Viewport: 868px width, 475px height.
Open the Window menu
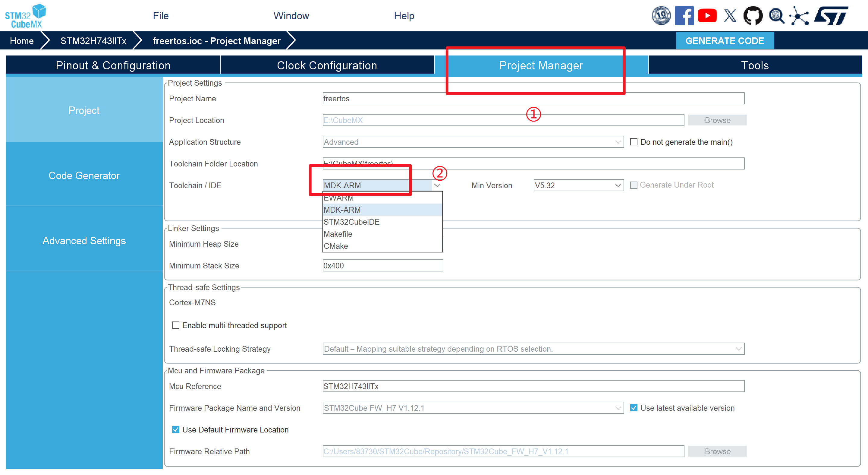coord(291,16)
